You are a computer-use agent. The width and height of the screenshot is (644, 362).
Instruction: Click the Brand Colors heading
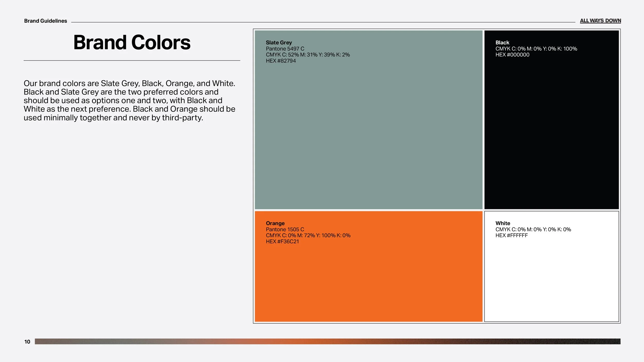pyautogui.click(x=132, y=42)
